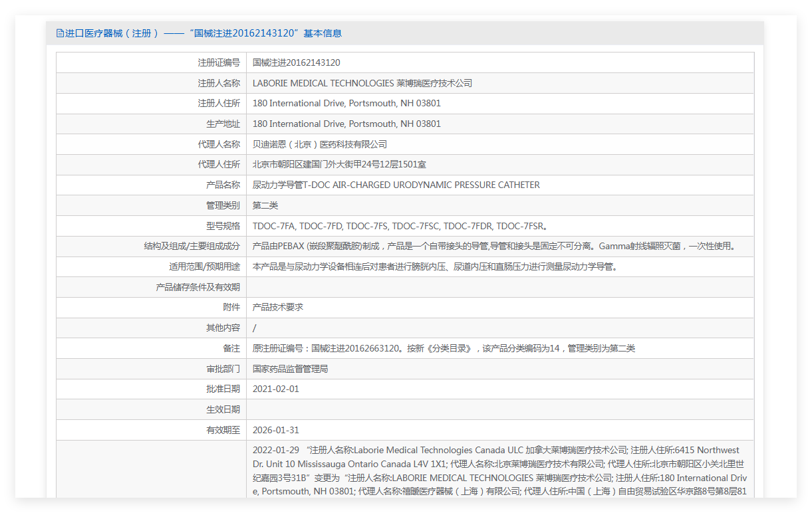
Task: Select the address in the 生产地址 row
Action: click(346, 124)
